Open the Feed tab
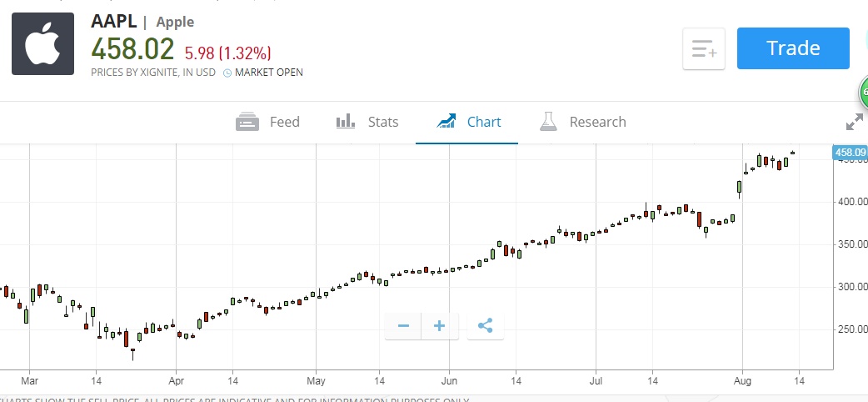The width and height of the screenshot is (868, 402). (268, 122)
